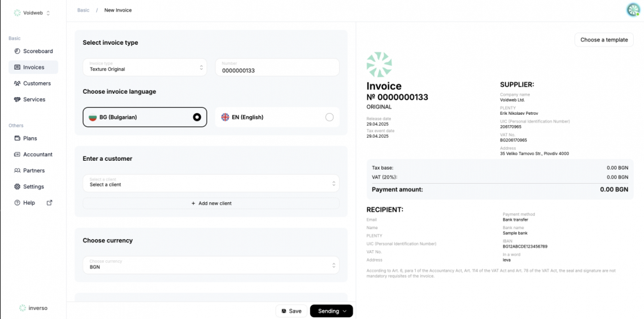This screenshot has width=644, height=319.
Task: Click the Plans wallet icon
Action: [x=17, y=138]
